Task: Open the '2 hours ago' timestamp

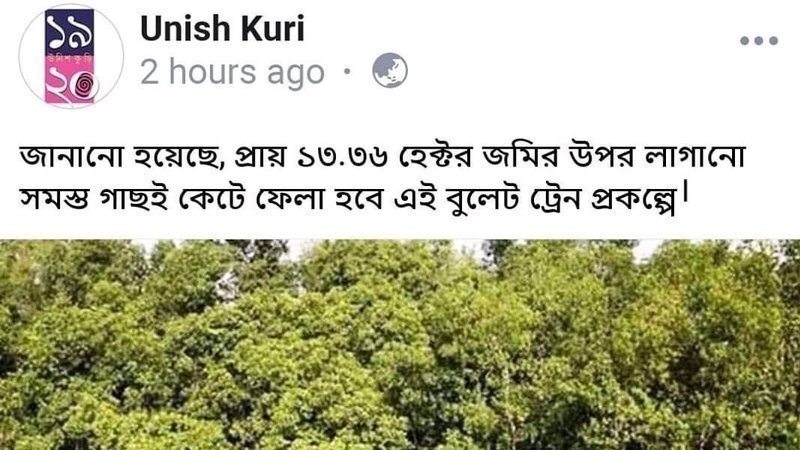Action: [x=233, y=72]
